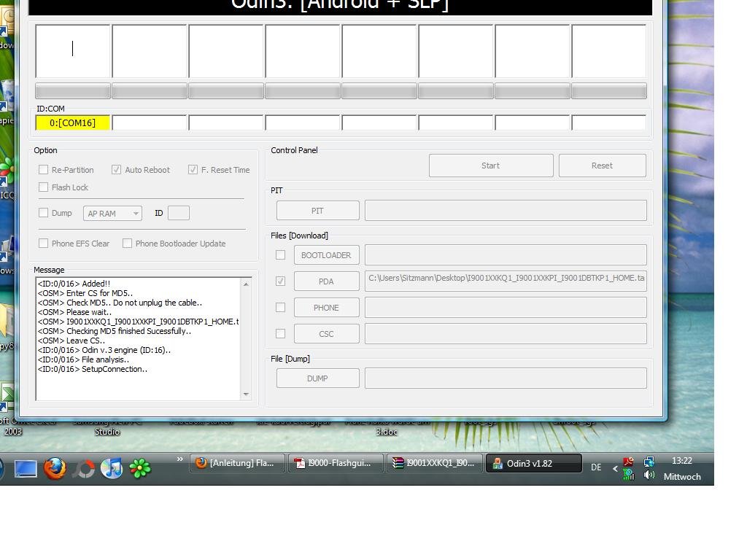Open the taskbar clock showing 13:22

(682, 461)
